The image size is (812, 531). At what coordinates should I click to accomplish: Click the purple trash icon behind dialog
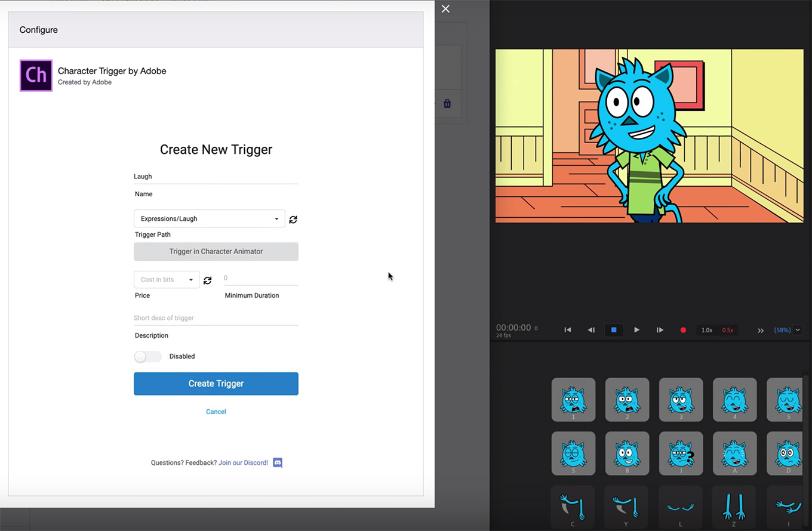pos(447,104)
